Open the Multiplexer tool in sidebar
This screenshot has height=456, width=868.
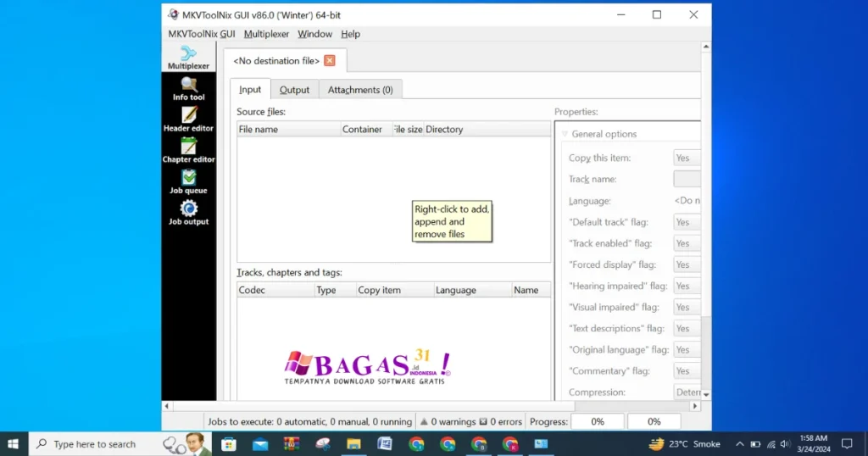pyautogui.click(x=188, y=58)
